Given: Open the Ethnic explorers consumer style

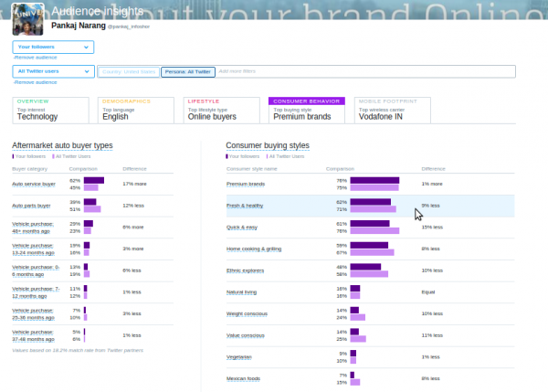Looking at the screenshot, I should (245, 270).
